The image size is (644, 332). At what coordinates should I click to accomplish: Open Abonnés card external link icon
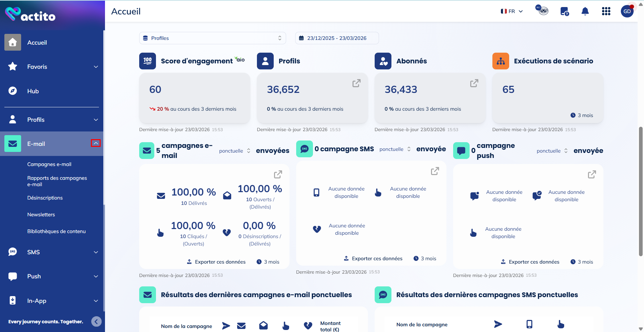[474, 83]
